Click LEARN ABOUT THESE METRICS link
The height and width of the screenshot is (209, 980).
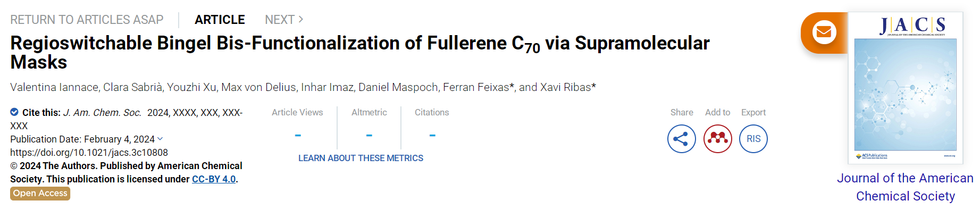(x=361, y=158)
